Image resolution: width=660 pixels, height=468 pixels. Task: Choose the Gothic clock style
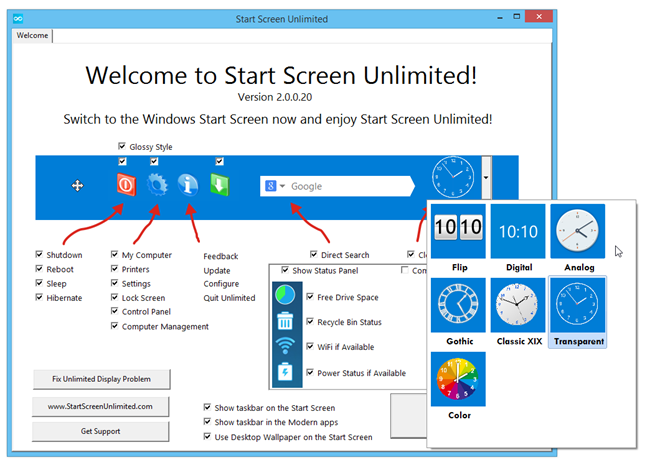[458, 312]
